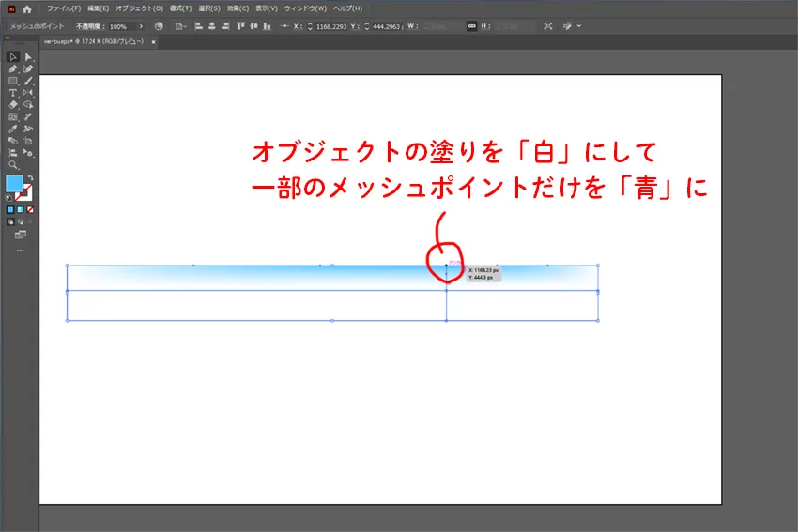Image resolution: width=798 pixels, height=532 pixels.
Task: Expand the edit toolbar three dots
Action: 21,251
